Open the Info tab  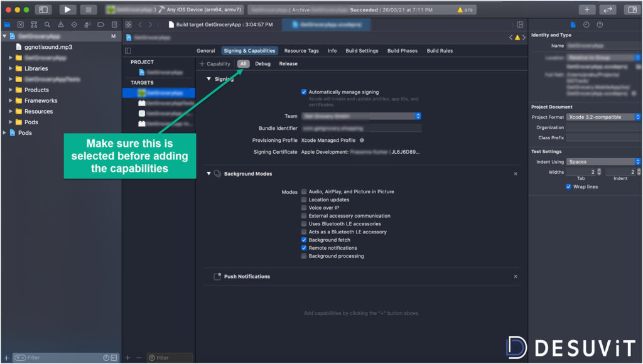click(x=332, y=51)
